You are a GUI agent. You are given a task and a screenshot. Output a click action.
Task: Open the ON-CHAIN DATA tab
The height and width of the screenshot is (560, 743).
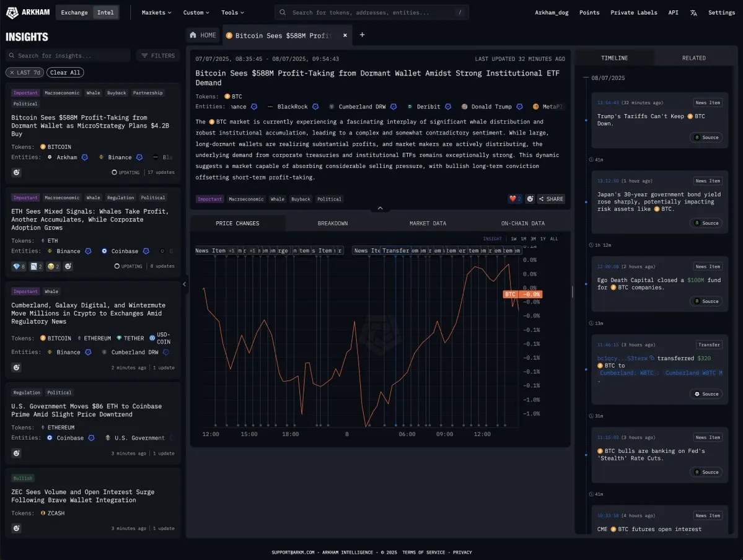523,223
